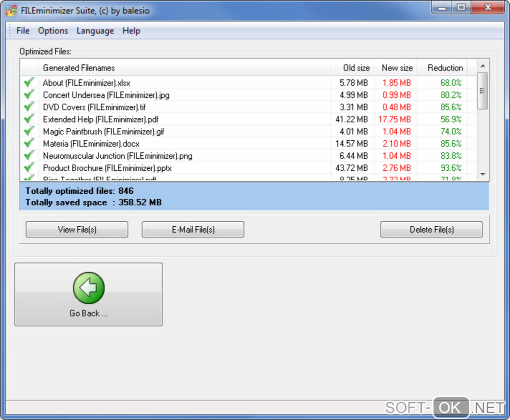This screenshot has width=510, height=420.
Task: Click the 74.0% reduction value
Action: pos(451,131)
